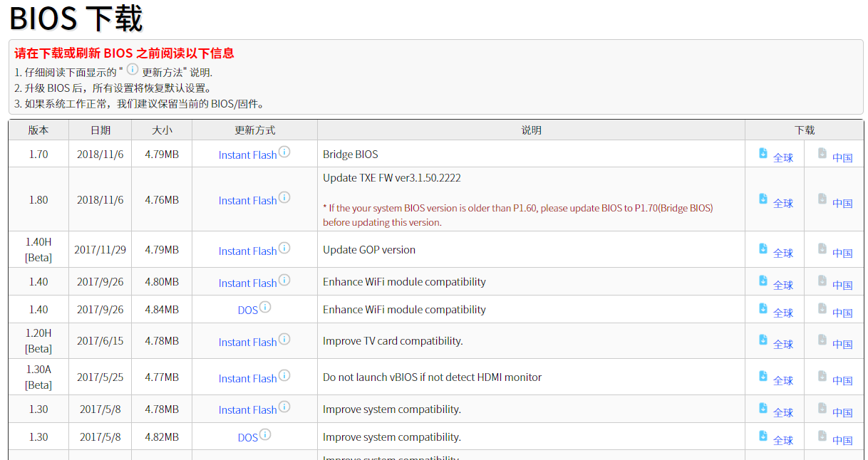Viewport: 868px width, 460px height.
Task: Click the info icon beside 1.30A Beta Instant Flash
Action: [x=284, y=375]
